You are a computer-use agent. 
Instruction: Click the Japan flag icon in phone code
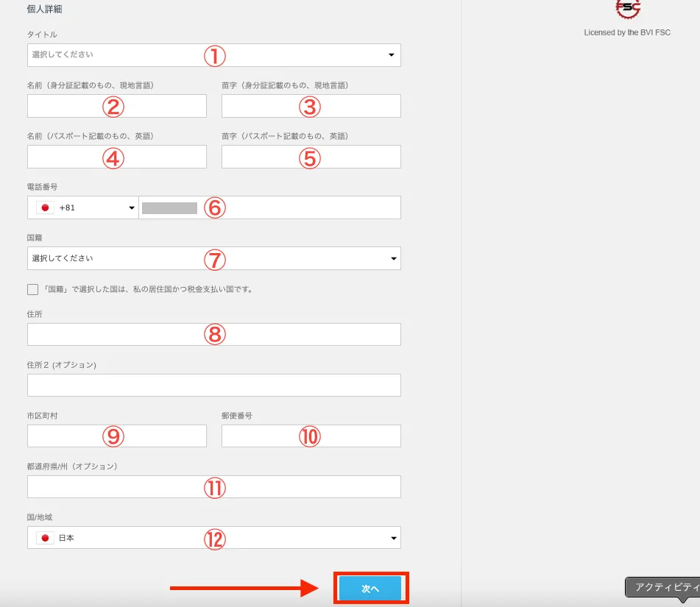tap(45, 207)
